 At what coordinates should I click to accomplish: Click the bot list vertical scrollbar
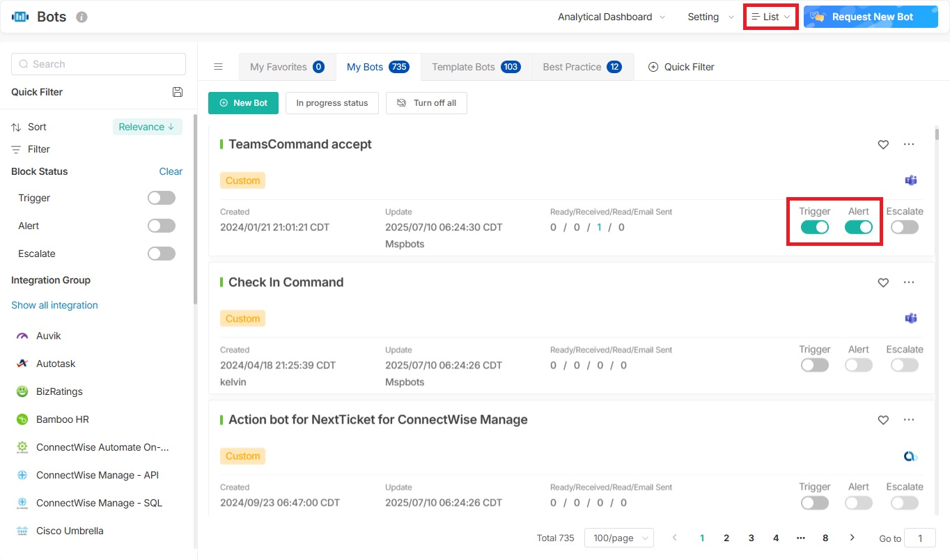[x=937, y=134]
